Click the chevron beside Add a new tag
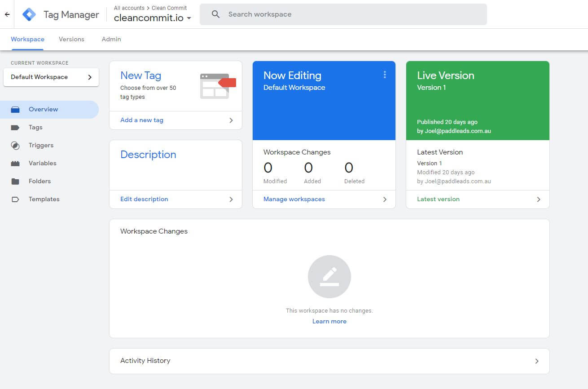Image resolution: width=588 pixels, height=389 pixels. [231, 120]
